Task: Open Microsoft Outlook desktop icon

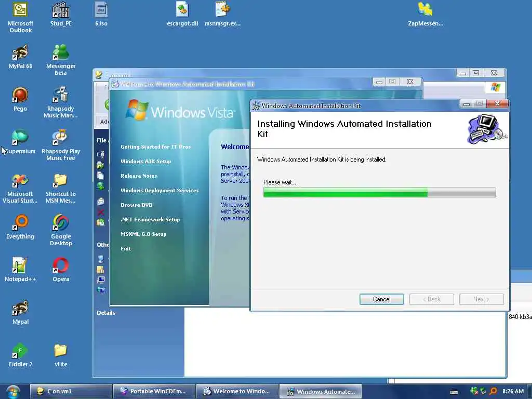Action: (x=20, y=17)
